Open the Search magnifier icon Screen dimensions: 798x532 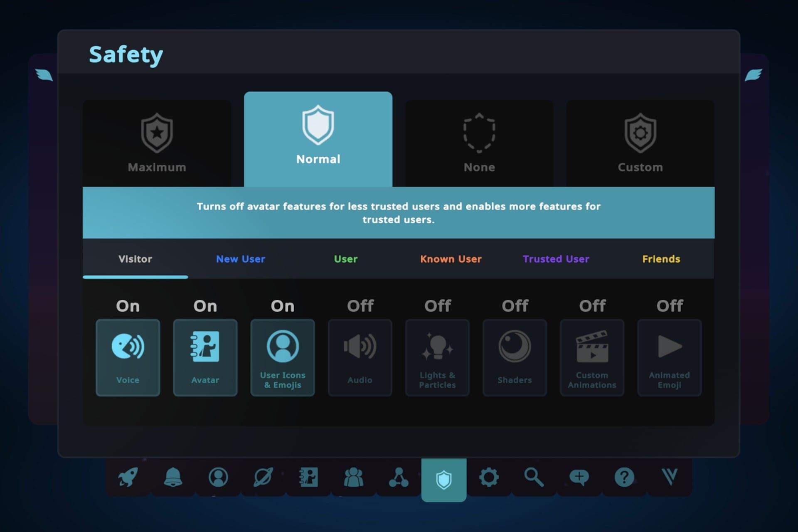coord(534,477)
